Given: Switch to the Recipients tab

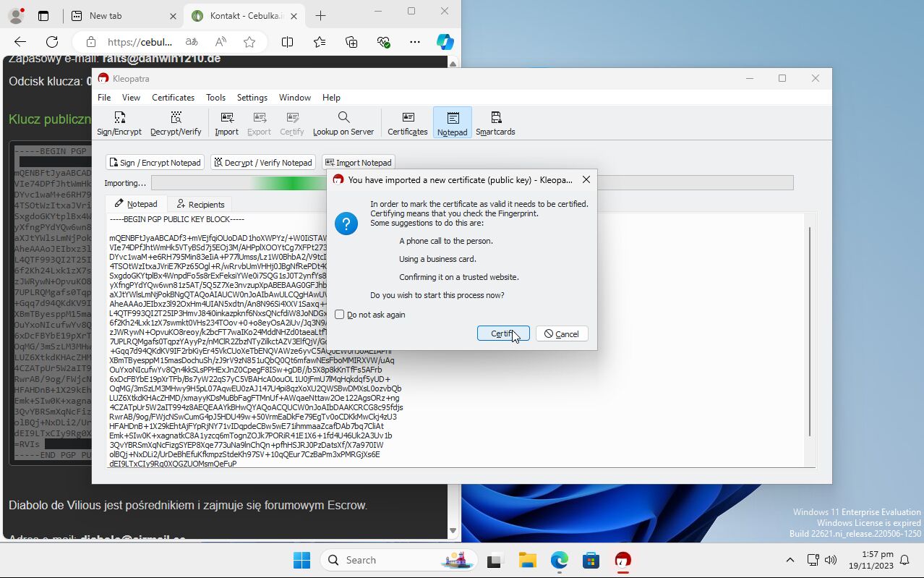Looking at the screenshot, I should pyautogui.click(x=200, y=205).
